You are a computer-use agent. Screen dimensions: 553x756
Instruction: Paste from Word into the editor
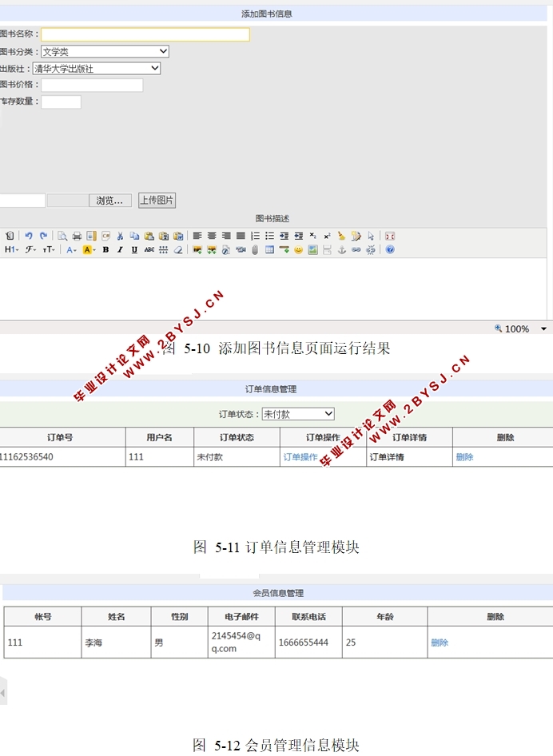pos(178,236)
